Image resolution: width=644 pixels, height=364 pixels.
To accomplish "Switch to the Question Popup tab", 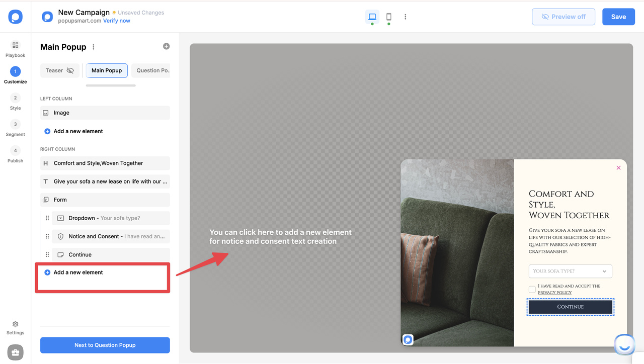I will click(x=152, y=70).
